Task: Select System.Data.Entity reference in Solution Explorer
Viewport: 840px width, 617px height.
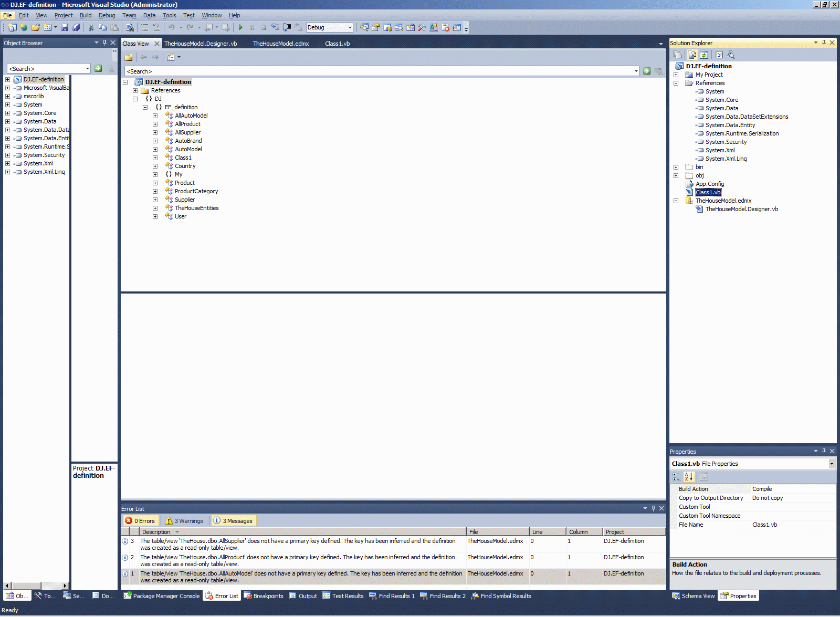Action: tap(730, 125)
